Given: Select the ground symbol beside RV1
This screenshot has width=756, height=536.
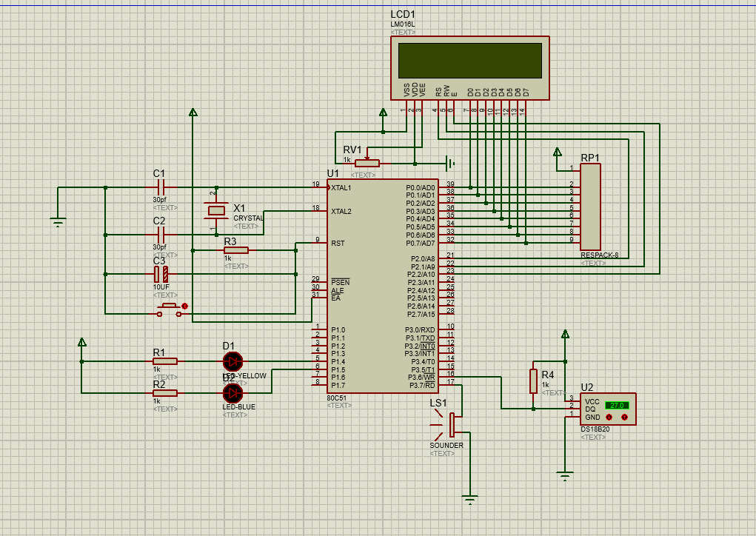Looking at the screenshot, I should [450, 164].
